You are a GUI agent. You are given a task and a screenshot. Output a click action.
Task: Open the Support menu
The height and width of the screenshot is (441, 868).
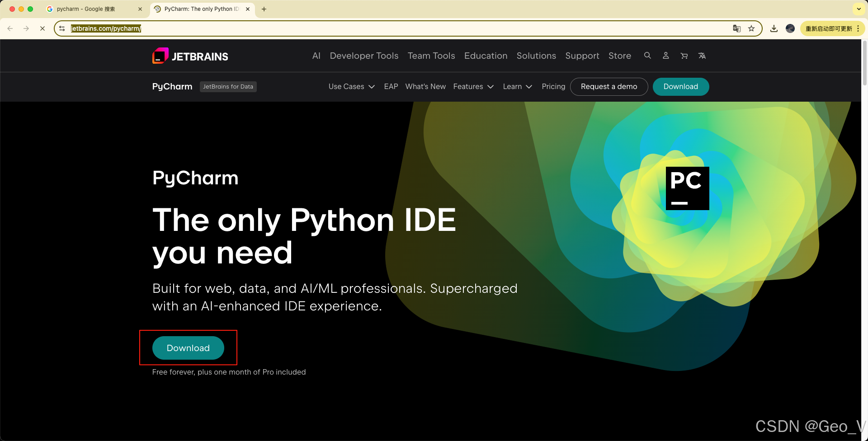click(582, 56)
